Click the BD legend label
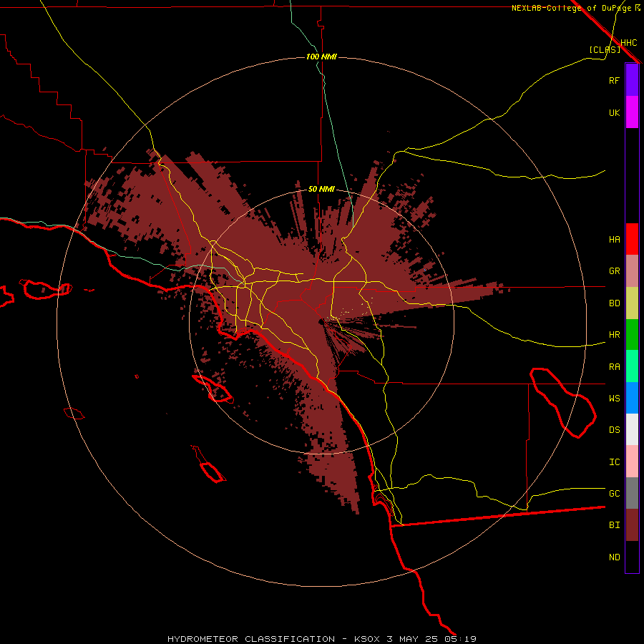The height and width of the screenshot is (644, 644). (614, 303)
